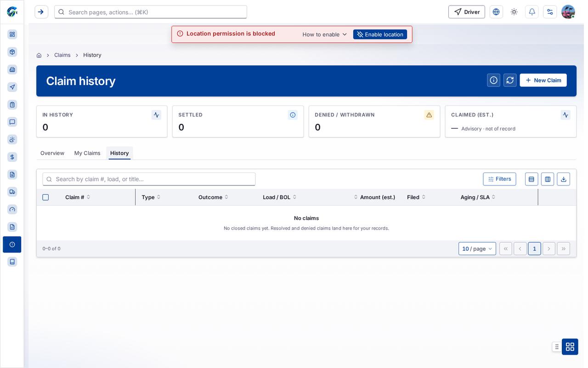The height and width of the screenshot is (368, 588).
Task: Click the Enable location button
Action: click(380, 34)
